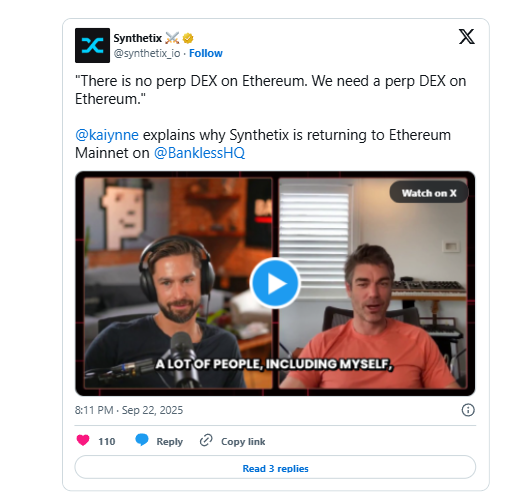Click the gold verified badge

(x=188, y=39)
